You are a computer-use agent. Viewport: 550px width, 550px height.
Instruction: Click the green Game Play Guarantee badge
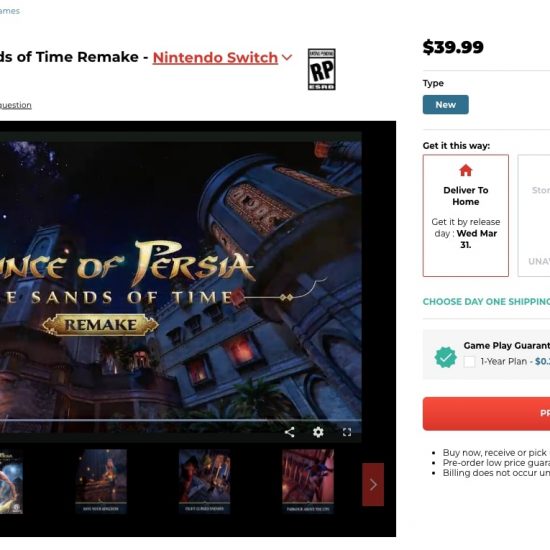tap(445, 357)
